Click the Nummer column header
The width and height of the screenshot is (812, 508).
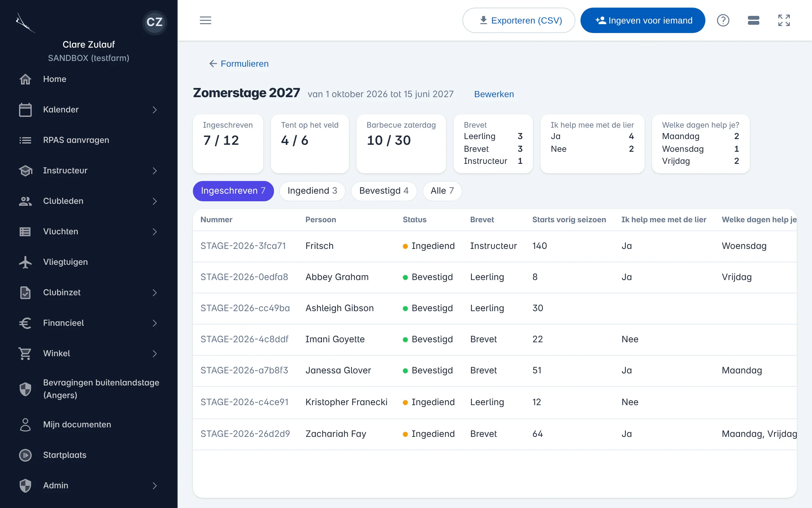(x=216, y=219)
